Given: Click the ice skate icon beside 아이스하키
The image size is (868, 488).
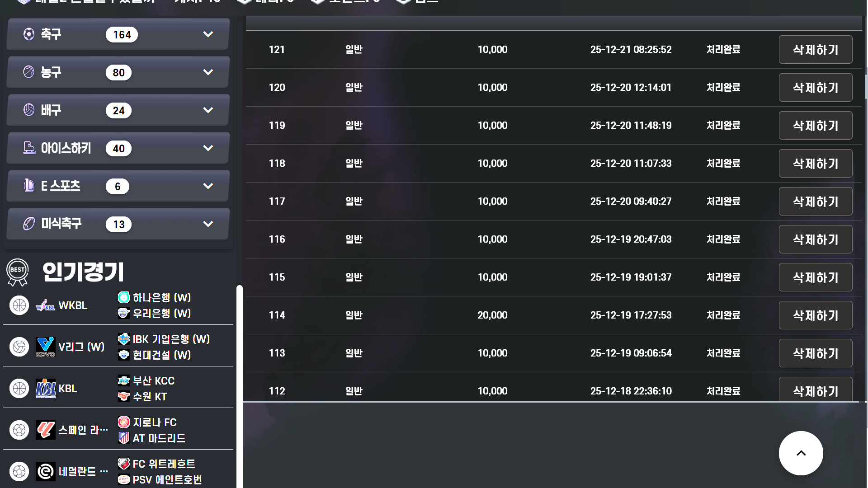Looking at the screenshot, I should (29, 148).
